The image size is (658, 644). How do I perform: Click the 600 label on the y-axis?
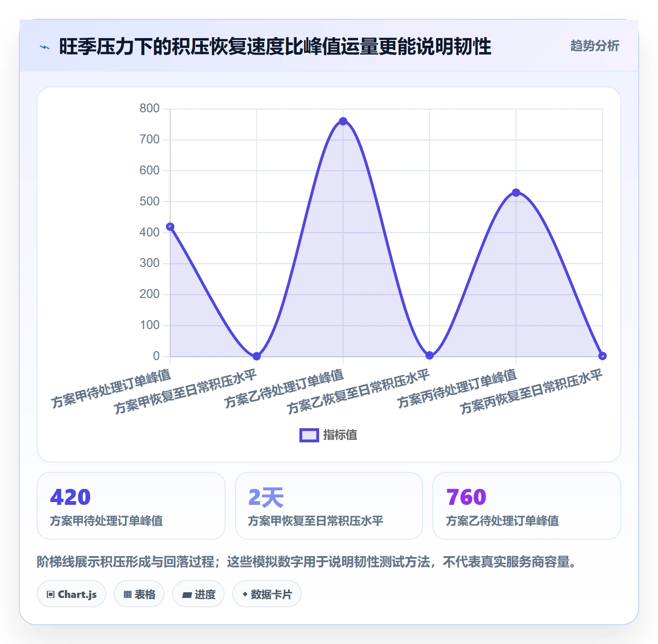pyautogui.click(x=149, y=171)
